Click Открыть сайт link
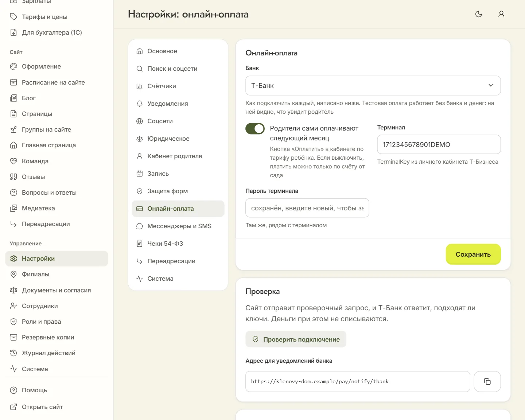Viewport: 525px width, 420px height. tap(57, 407)
